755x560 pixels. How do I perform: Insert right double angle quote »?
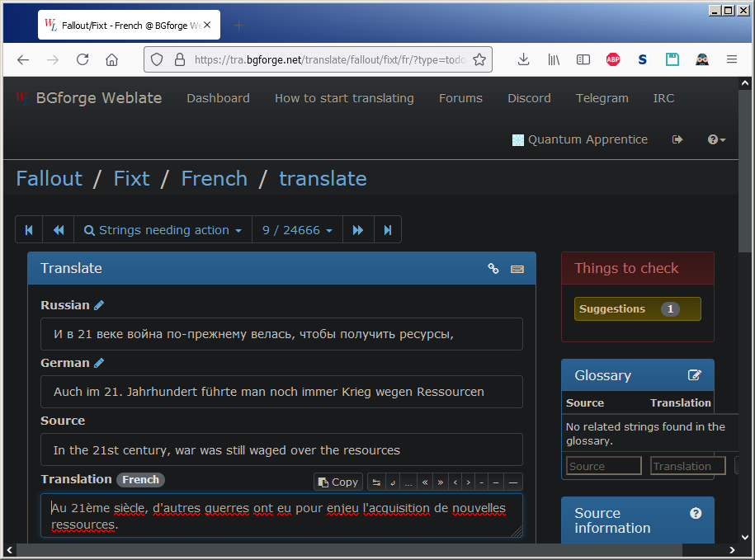point(440,482)
